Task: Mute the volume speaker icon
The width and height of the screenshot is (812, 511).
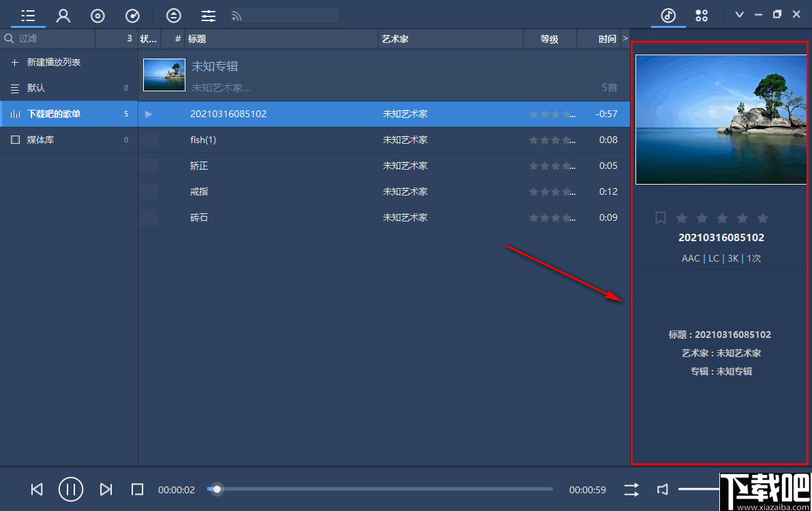Action: (662, 489)
